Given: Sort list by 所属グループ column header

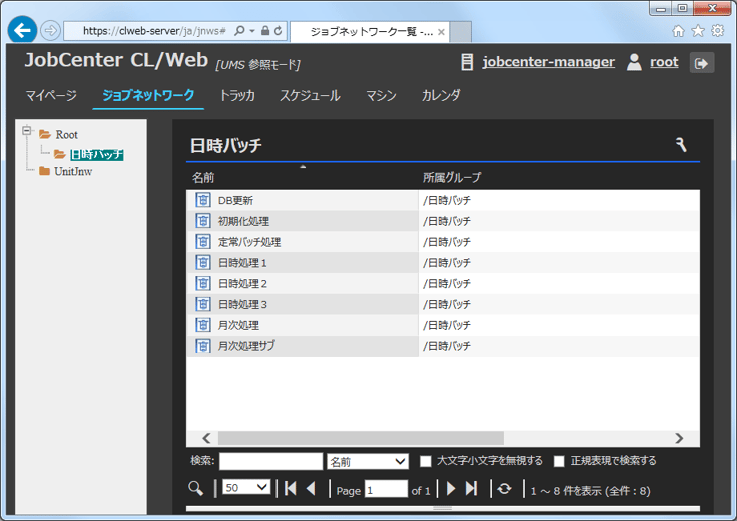Looking at the screenshot, I should pos(452,178).
